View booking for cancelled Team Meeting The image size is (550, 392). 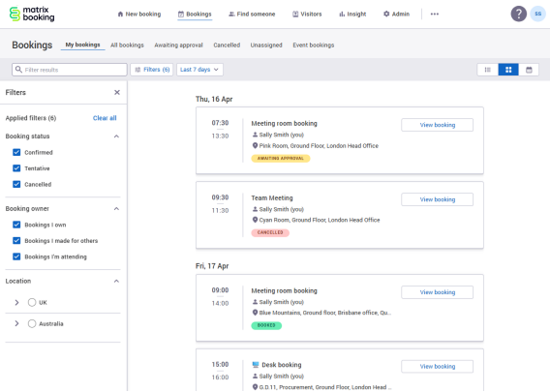click(x=437, y=199)
